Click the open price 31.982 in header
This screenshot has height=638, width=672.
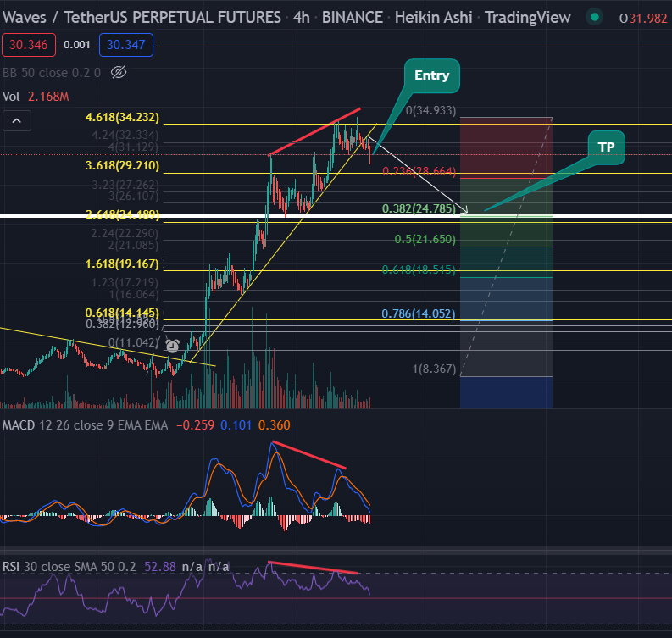pyautogui.click(x=648, y=19)
